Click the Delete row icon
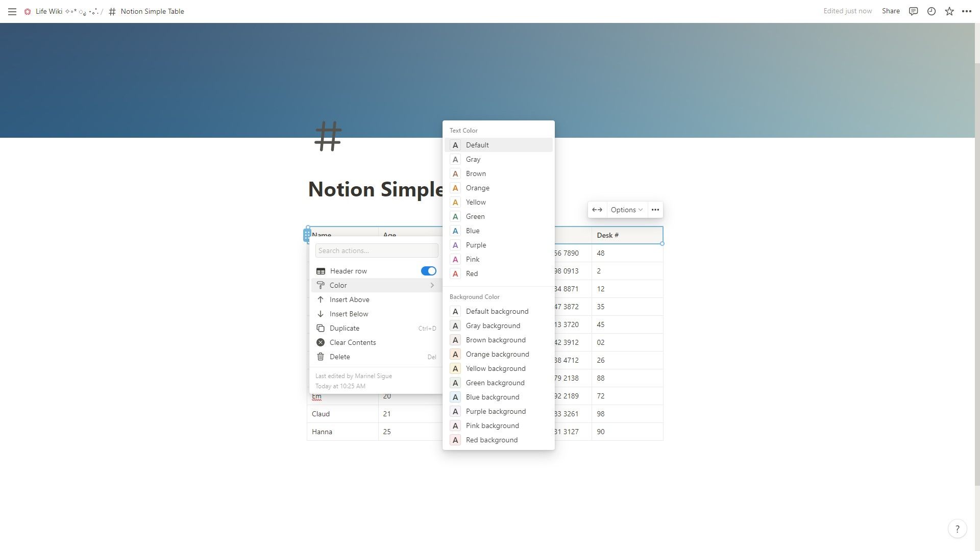The image size is (980, 551). click(x=320, y=357)
